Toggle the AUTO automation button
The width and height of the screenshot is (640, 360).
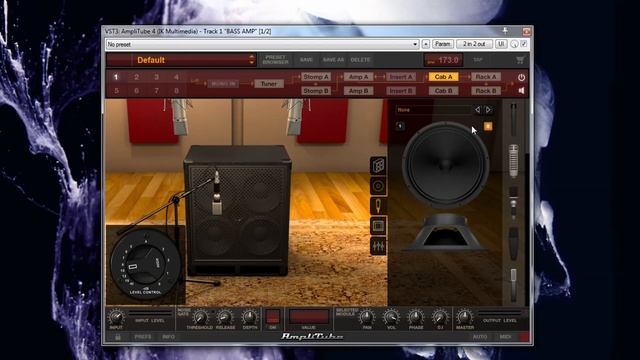[x=480, y=337]
